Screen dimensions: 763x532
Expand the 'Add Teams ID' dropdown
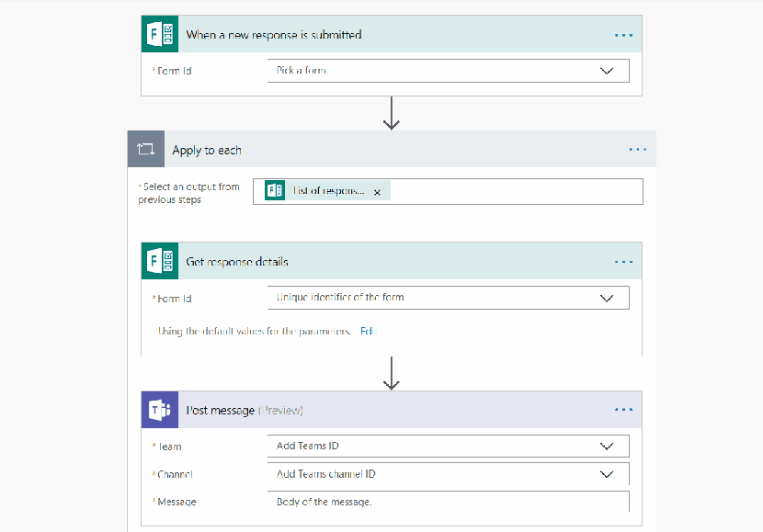pos(607,447)
